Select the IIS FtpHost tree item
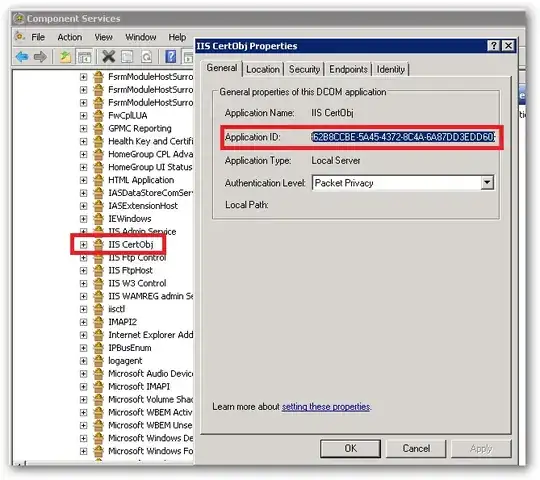The image size is (540, 480). (130, 270)
